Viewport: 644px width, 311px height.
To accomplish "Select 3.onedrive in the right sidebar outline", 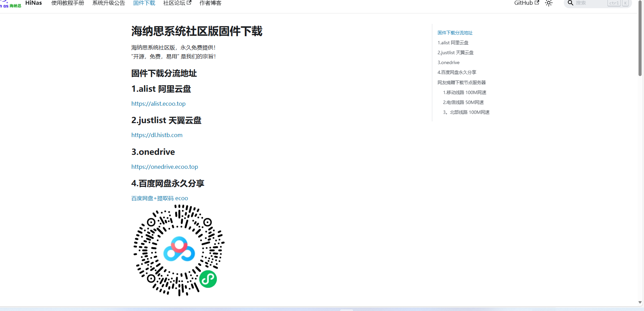I will coord(448,62).
